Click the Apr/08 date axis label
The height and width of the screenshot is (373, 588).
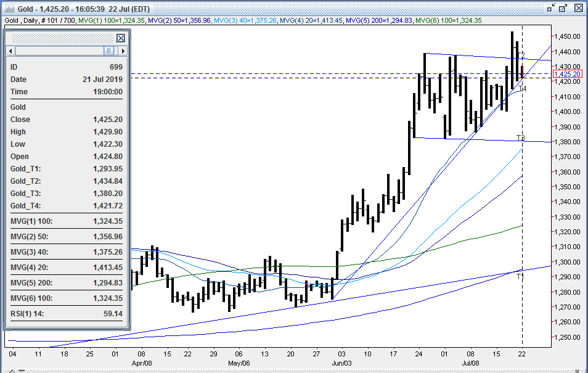point(142,363)
